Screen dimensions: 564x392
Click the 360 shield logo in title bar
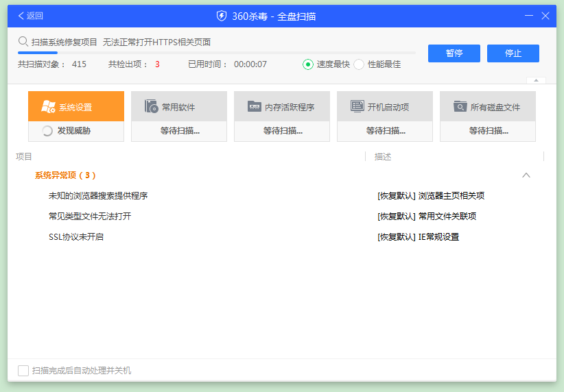click(222, 16)
